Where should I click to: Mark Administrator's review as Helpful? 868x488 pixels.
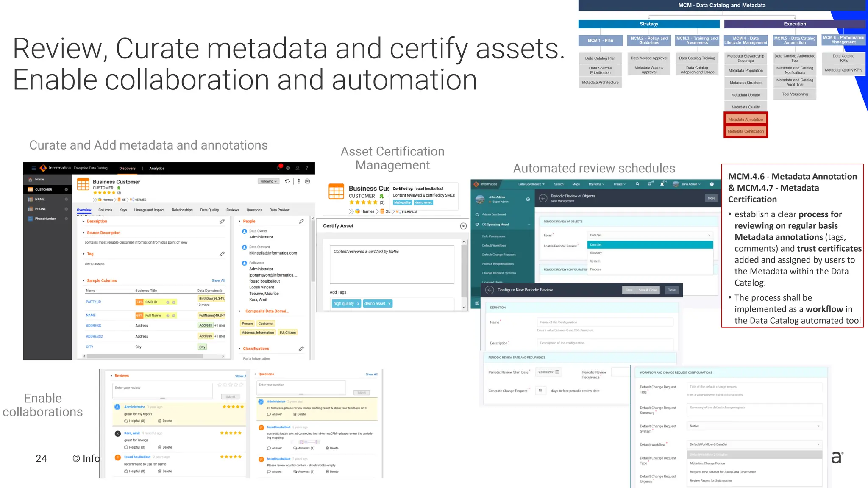pyautogui.click(x=135, y=421)
